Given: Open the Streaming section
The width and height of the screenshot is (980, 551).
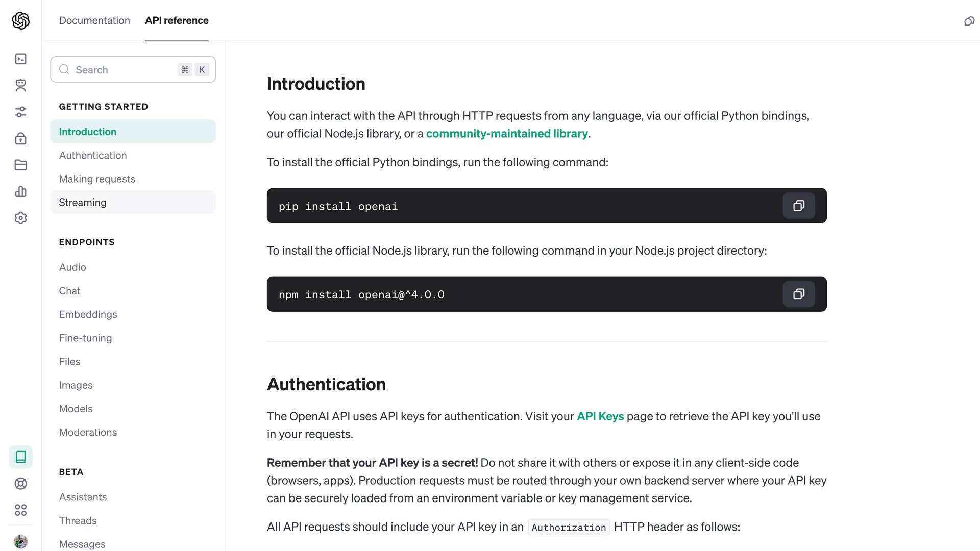Looking at the screenshot, I should point(82,202).
